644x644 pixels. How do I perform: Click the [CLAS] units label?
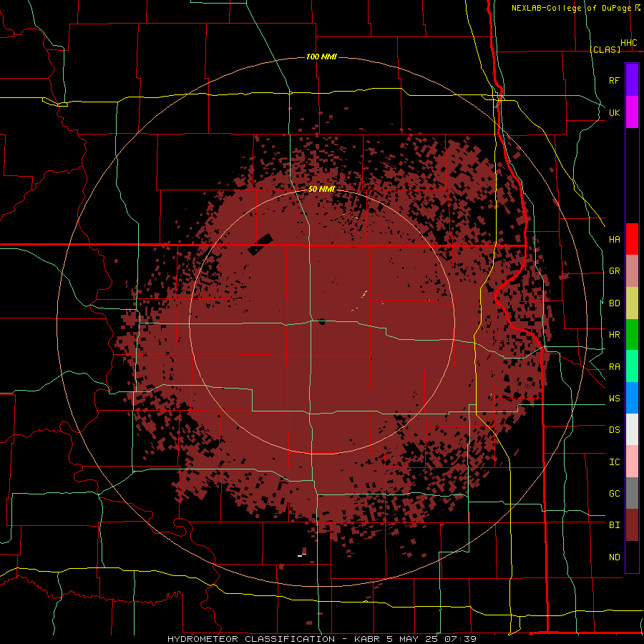click(605, 49)
